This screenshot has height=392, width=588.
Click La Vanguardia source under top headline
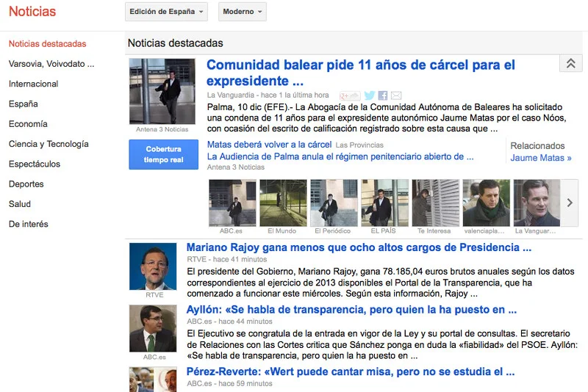(231, 95)
